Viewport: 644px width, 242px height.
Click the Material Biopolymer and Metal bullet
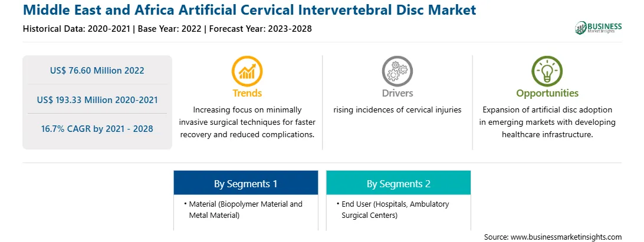pos(244,209)
